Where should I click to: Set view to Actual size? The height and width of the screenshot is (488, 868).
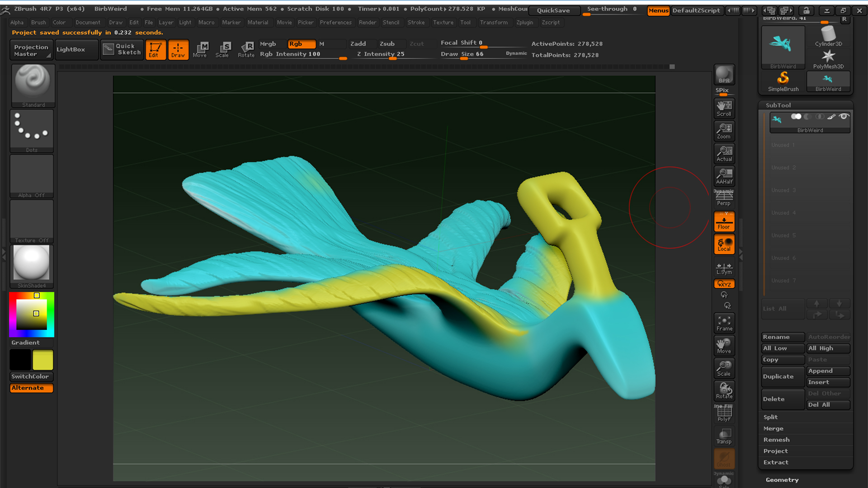point(724,154)
